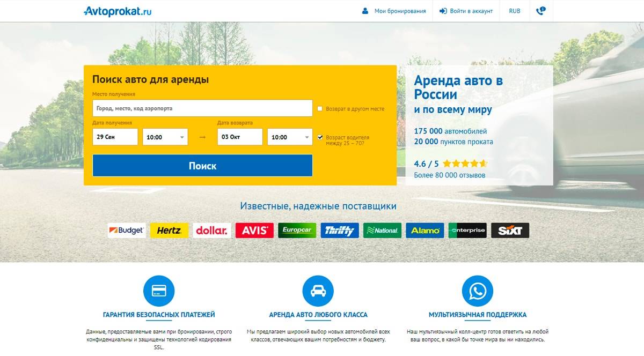Click the phone contact icon in header

[540, 11]
